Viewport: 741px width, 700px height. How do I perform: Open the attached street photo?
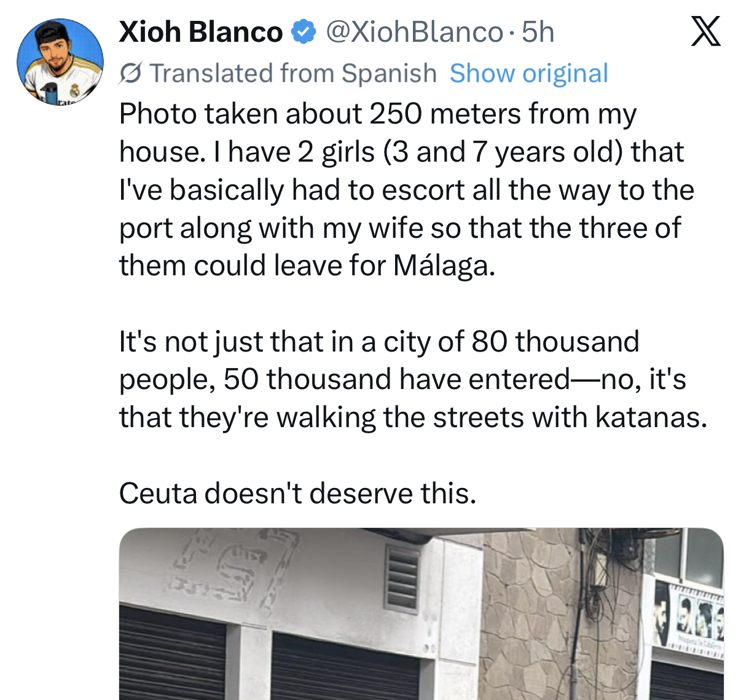[x=421, y=614]
